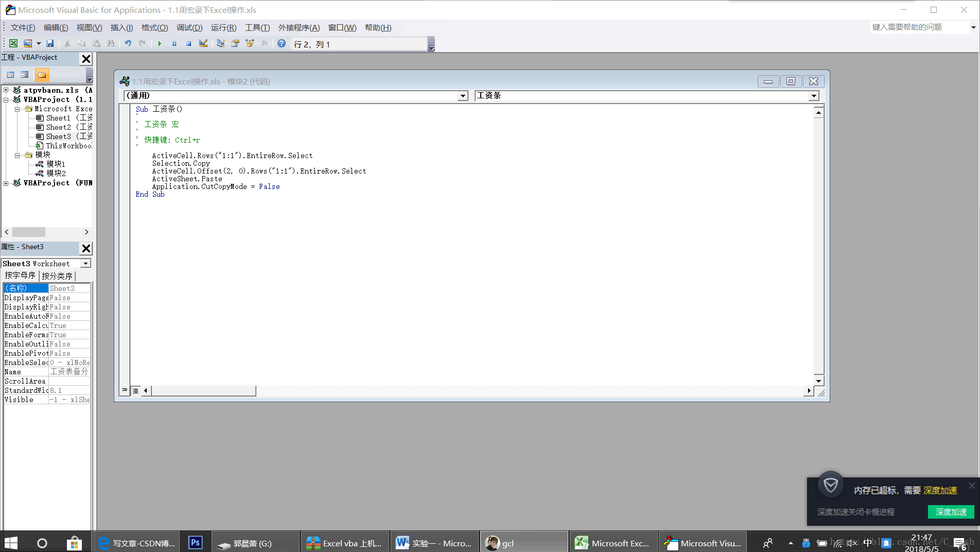This screenshot has height=552, width=980.
Task: Click the Redo arrow icon
Action: (x=143, y=44)
